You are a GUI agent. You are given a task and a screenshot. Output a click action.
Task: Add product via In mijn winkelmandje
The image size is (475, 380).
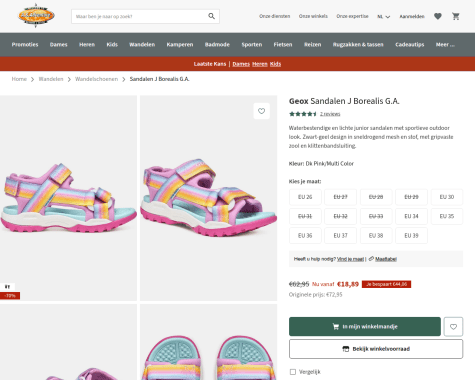365,327
